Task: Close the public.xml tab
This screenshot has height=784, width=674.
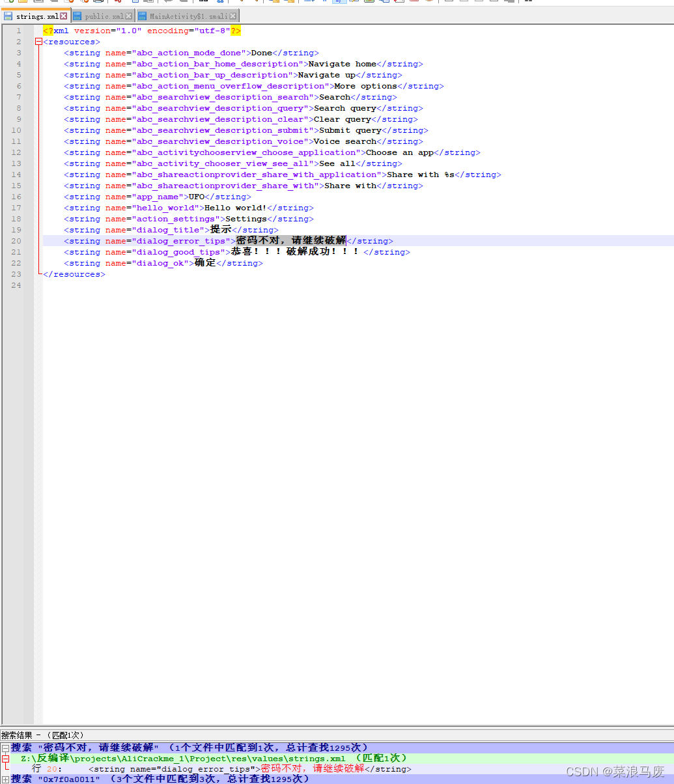Action: (x=128, y=16)
